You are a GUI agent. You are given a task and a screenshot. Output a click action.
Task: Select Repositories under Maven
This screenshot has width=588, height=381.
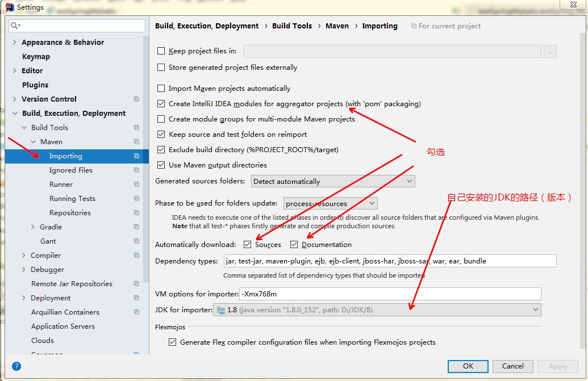[x=70, y=212]
